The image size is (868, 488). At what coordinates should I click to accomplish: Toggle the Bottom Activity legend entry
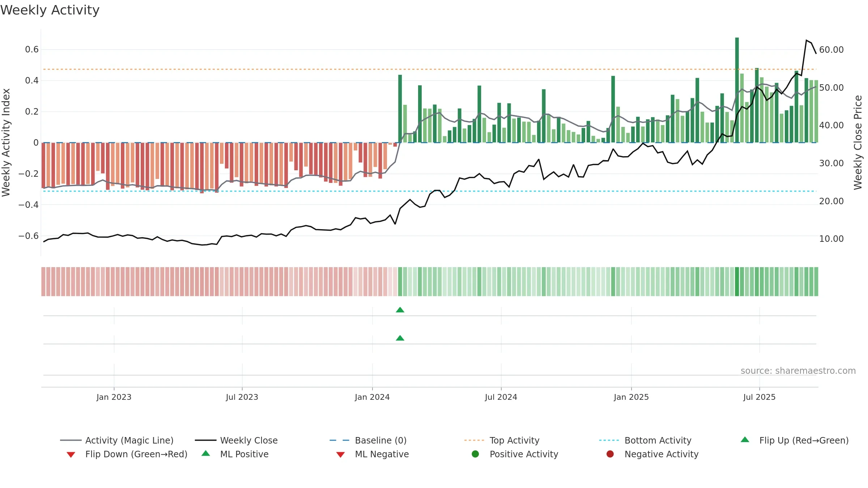tap(645, 440)
